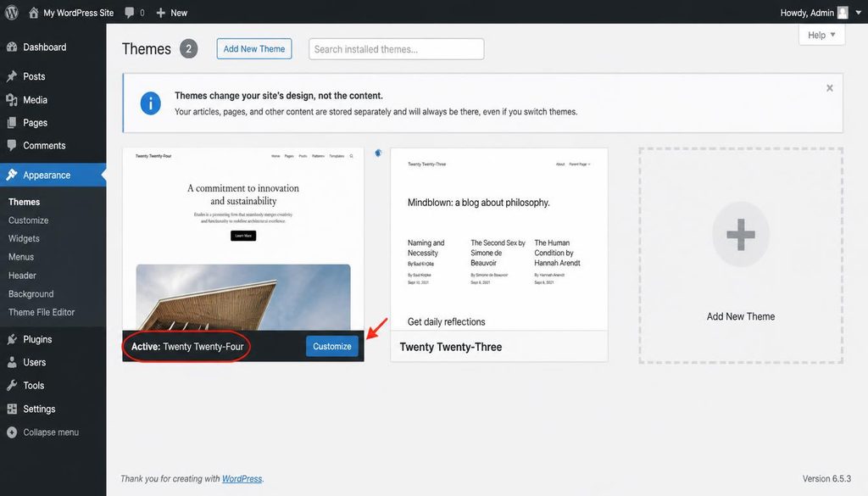Click the Media icon in sidebar
The width and height of the screenshot is (868, 496).
(12, 100)
